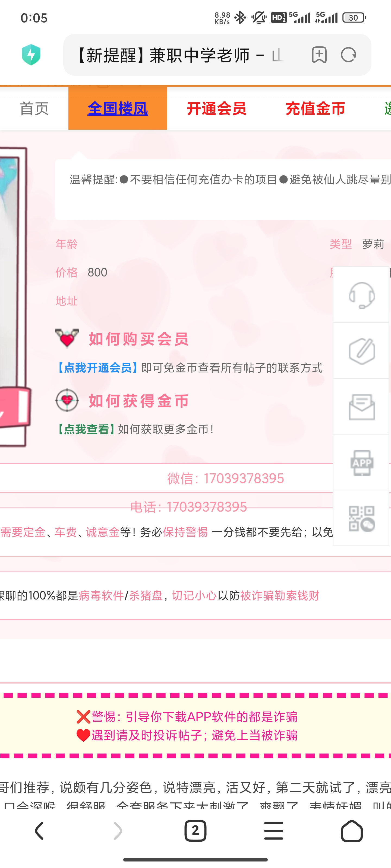Open the 开通会员 tab
Screen dimensions: 391x868
coord(216,108)
